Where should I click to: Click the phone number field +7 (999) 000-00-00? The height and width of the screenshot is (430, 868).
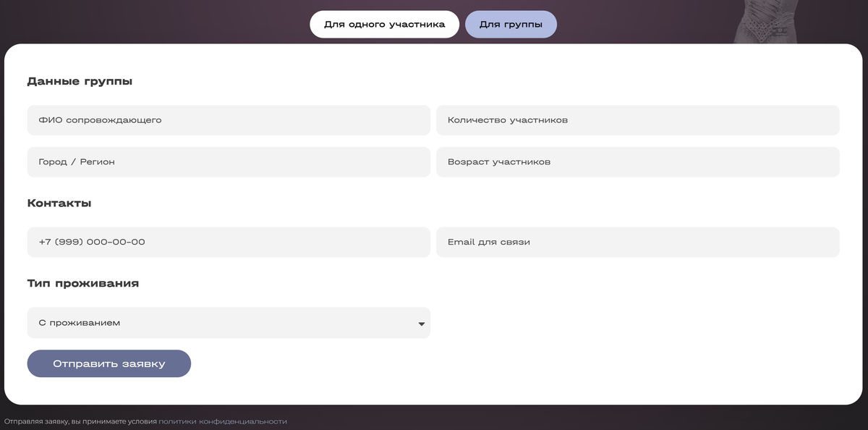[229, 242]
